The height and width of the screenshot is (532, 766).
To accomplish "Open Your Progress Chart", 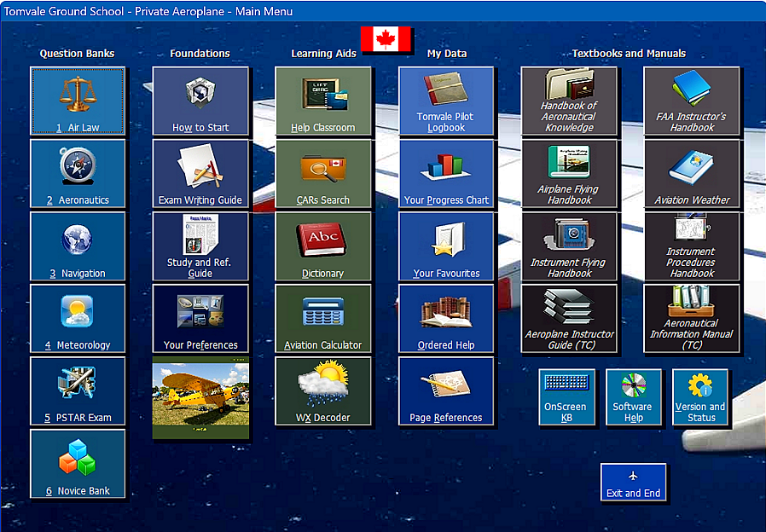I will coord(446,173).
